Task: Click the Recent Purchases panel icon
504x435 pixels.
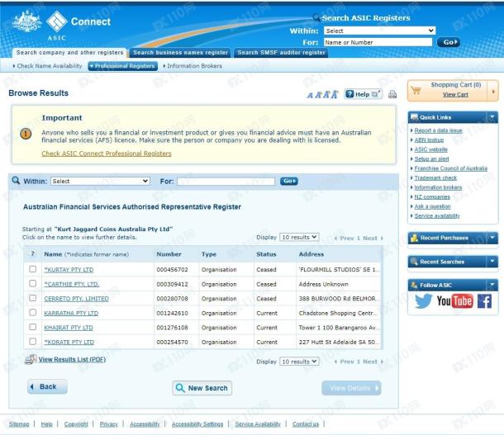Action: [414, 238]
